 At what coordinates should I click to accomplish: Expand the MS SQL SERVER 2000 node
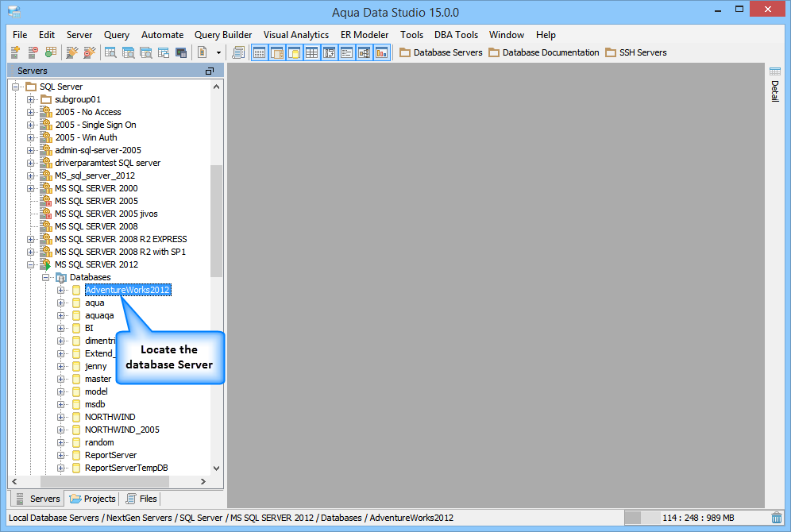31,188
